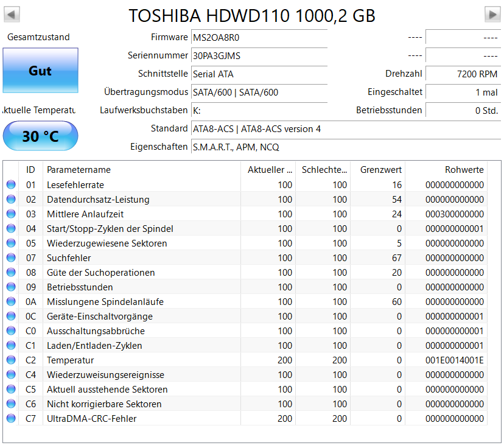
Task: Click the Eigenschaften field S.M.A.R.T., APM, NCQ
Action: 346,147
